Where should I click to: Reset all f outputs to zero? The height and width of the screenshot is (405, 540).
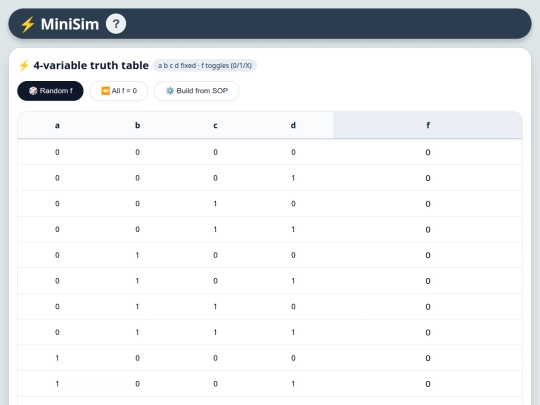pyautogui.click(x=118, y=91)
